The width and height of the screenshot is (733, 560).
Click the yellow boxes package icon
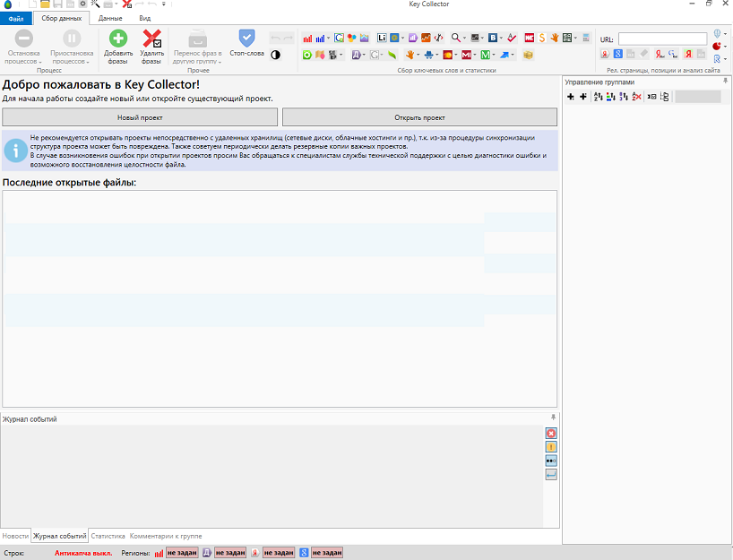529,56
